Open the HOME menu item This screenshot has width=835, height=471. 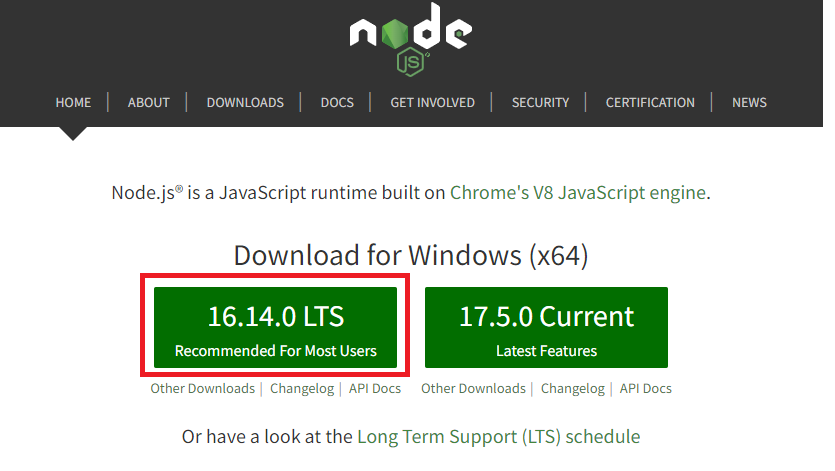tap(73, 102)
